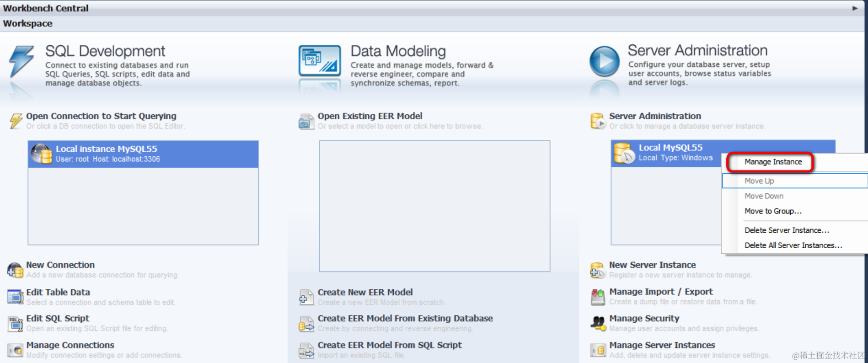Select the Local instance MySQL55 connection title
The image size is (868, 363).
[106, 149]
